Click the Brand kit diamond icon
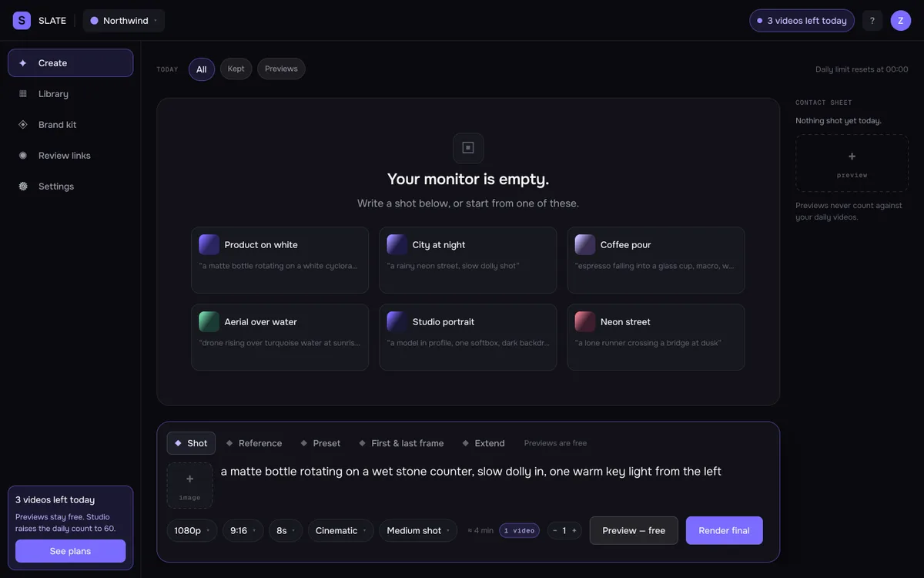 coord(23,125)
